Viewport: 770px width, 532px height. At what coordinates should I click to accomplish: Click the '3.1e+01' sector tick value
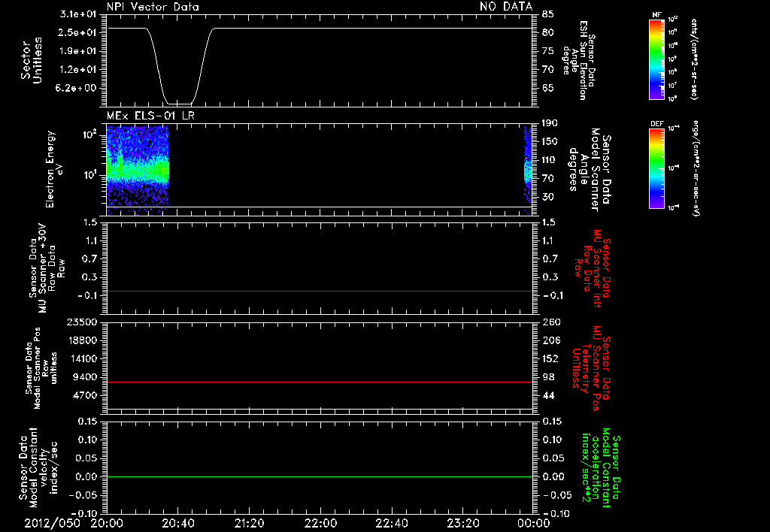coord(77,14)
